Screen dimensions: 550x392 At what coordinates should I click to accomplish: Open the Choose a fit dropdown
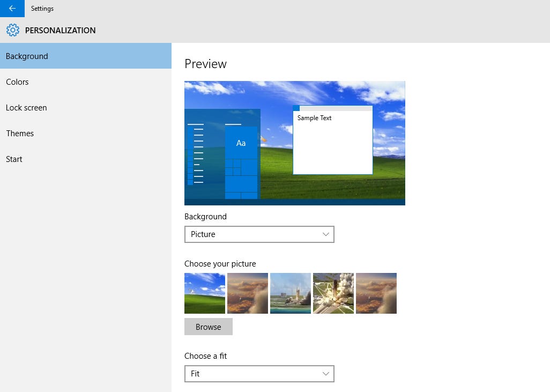pos(259,374)
